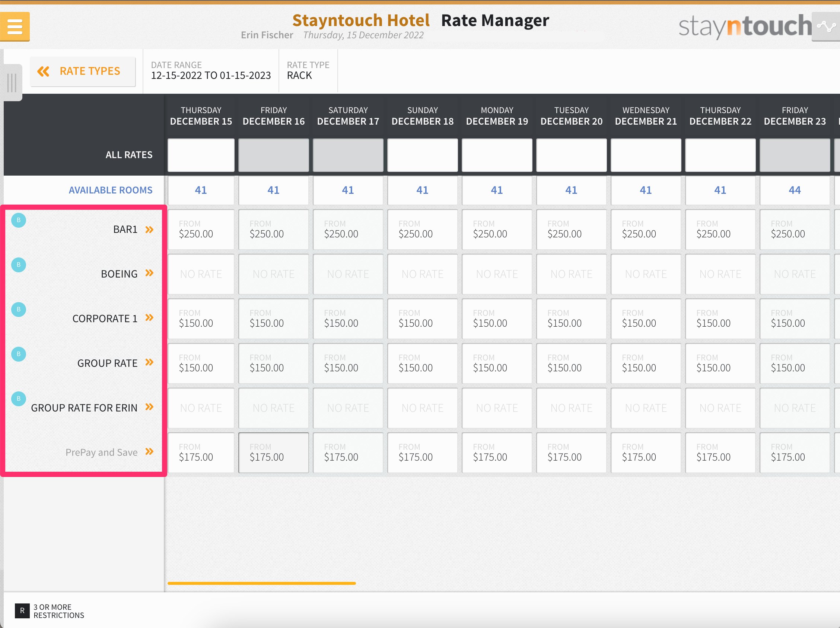
Task: Open BAR1 rate for December 18
Action: (422, 230)
